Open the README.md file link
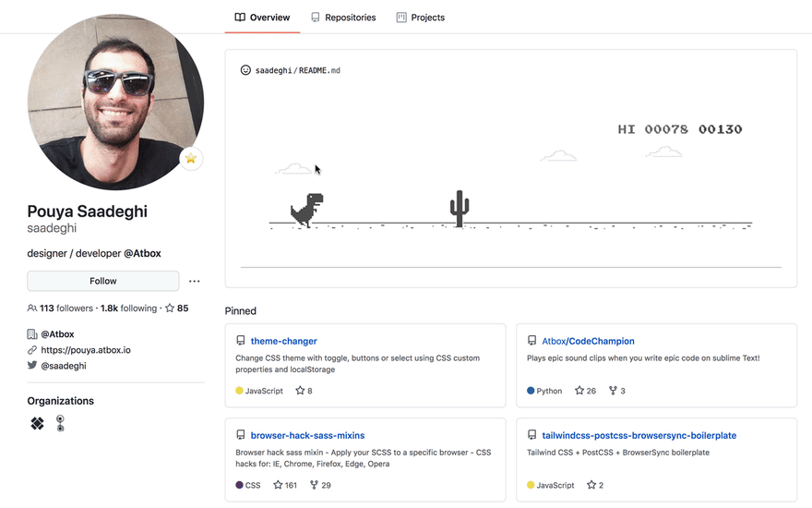The height and width of the screenshot is (508, 812). pos(319,70)
